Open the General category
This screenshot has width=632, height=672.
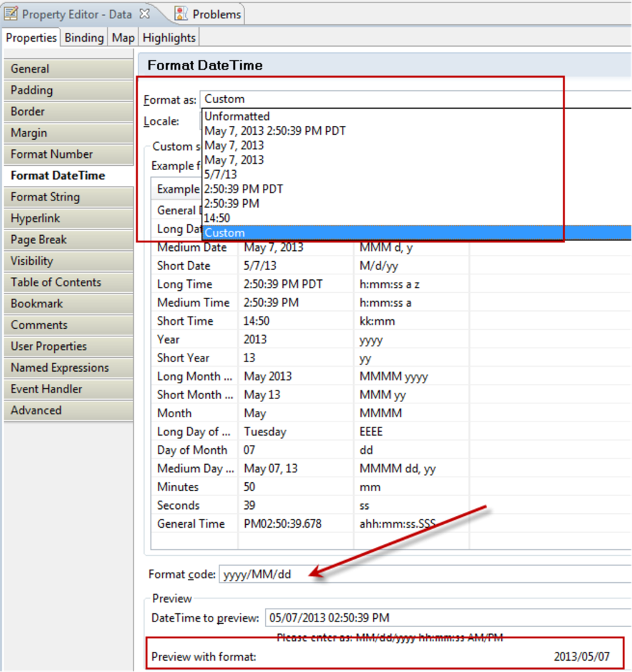[x=68, y=68]
